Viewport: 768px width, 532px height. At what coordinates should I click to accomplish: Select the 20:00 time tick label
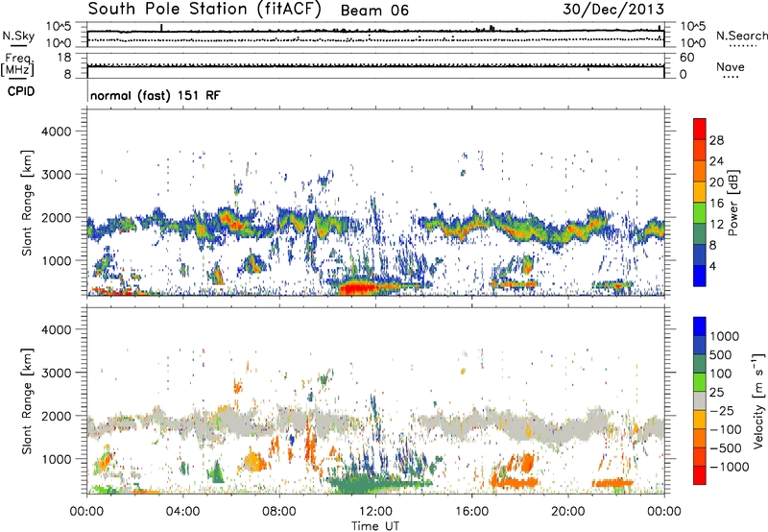(567, 512)
